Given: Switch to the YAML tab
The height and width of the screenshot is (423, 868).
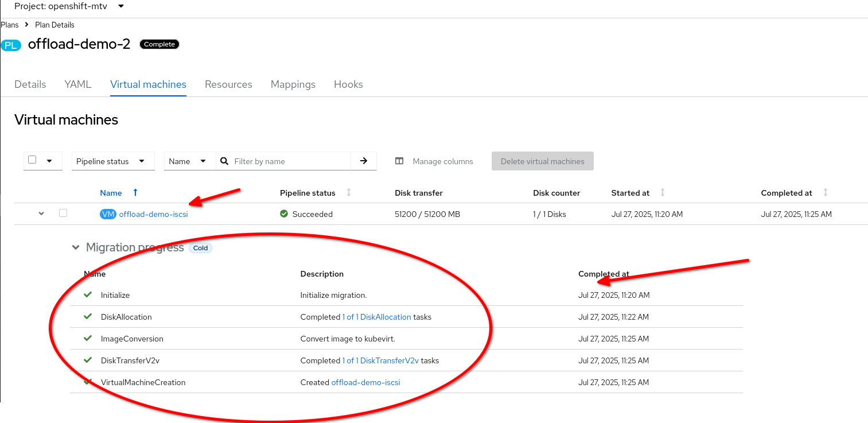Looking at the screenshot, I should 78,84.
